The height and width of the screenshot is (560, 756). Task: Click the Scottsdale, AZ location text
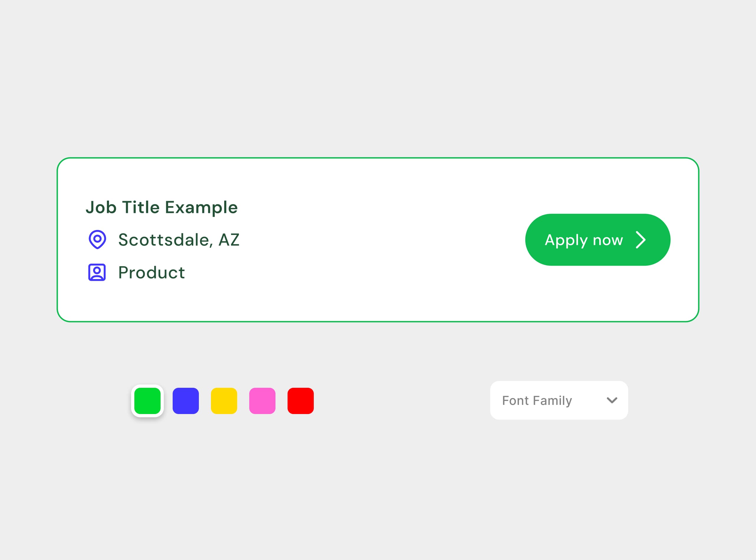[179, 240]
